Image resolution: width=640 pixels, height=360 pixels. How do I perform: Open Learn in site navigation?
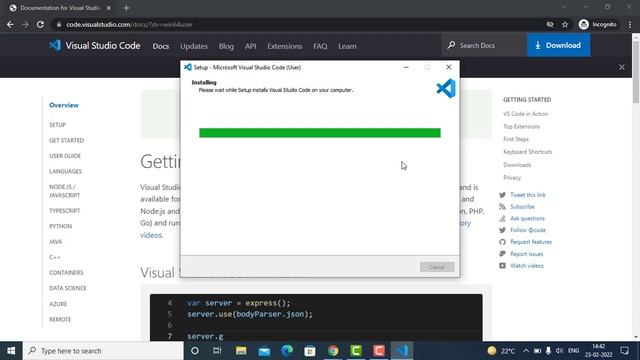pyautogui.click(x=347, y=46)
